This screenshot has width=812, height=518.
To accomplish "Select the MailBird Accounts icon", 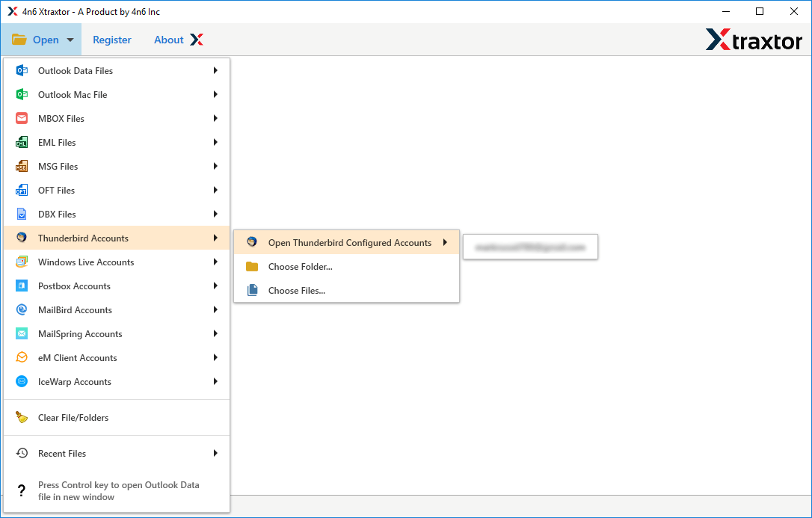I will 21,309.
